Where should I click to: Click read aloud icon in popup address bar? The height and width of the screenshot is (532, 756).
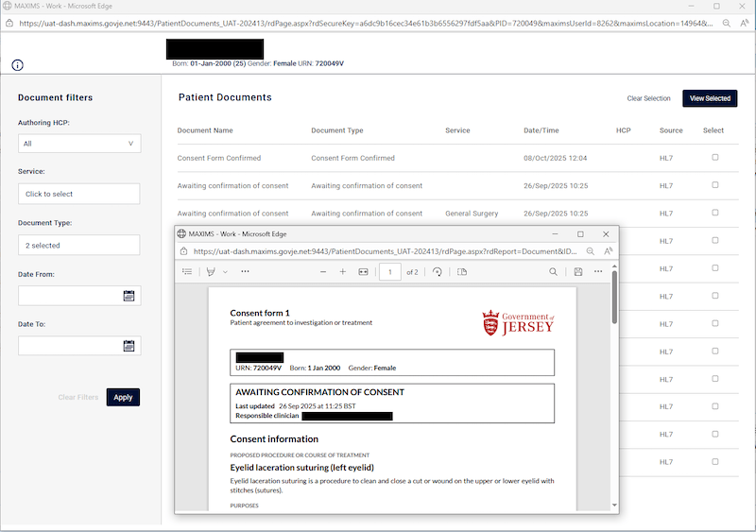tap(609, 250)
